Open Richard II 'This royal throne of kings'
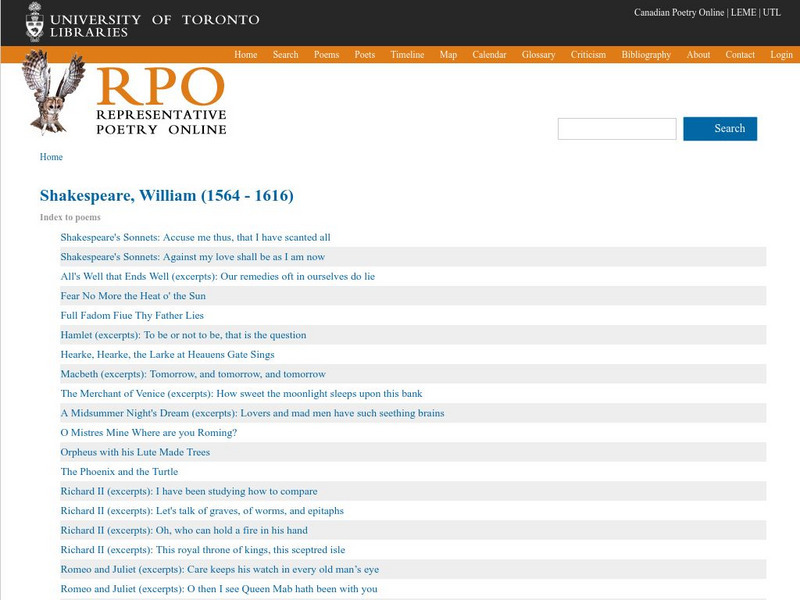 point(203,549)
